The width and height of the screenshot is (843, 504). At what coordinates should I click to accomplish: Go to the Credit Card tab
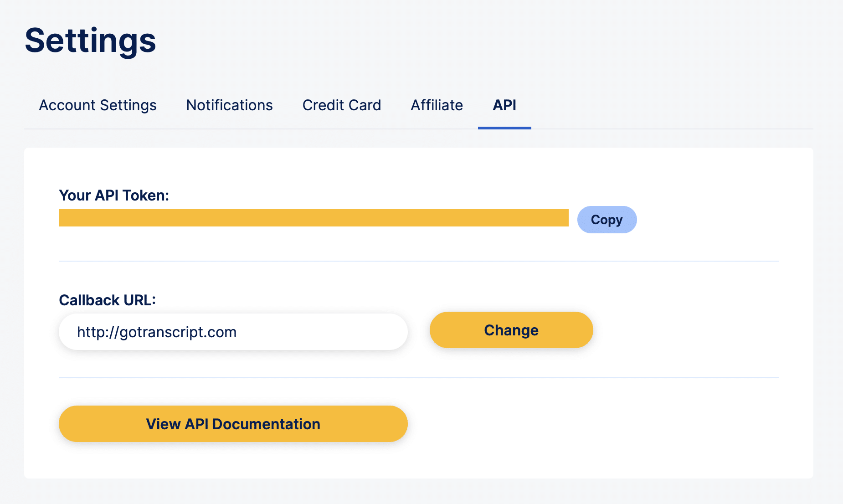coord(341,105)
